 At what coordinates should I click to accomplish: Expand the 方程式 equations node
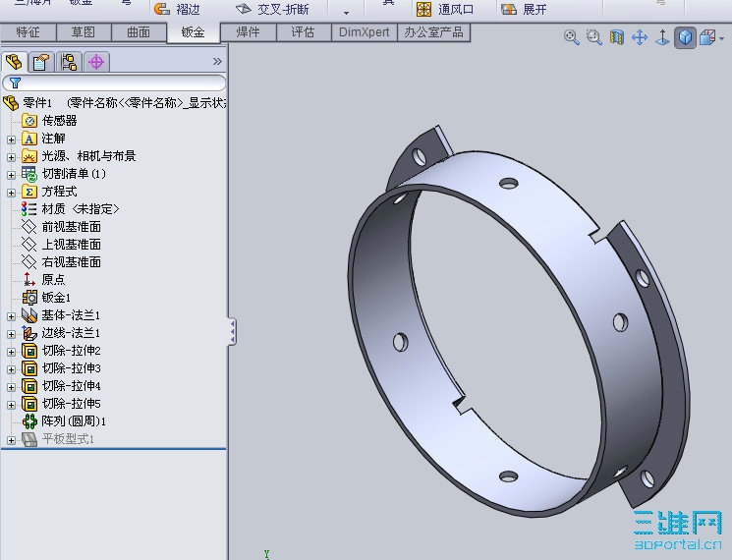tap(11, 193)
